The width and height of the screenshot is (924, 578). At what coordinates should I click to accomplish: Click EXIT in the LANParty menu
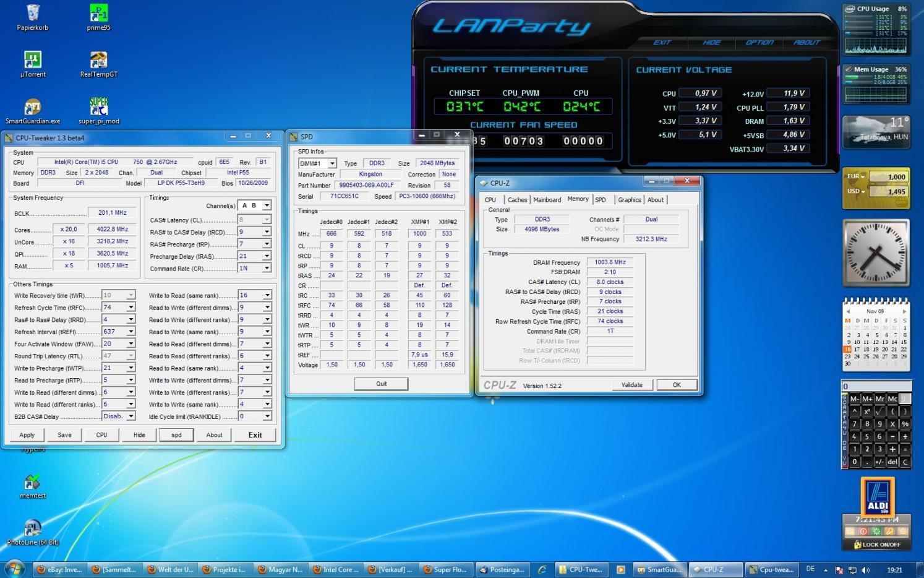pos(662,43)
